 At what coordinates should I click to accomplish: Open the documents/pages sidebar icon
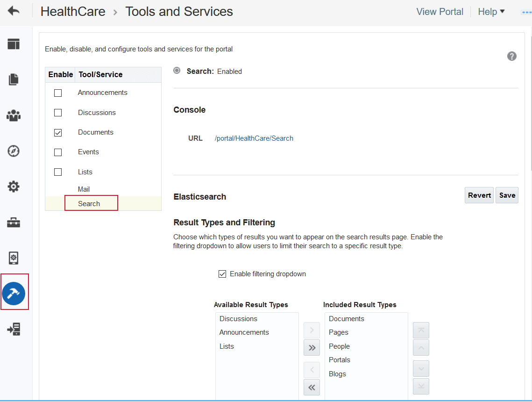pos(14,79)
